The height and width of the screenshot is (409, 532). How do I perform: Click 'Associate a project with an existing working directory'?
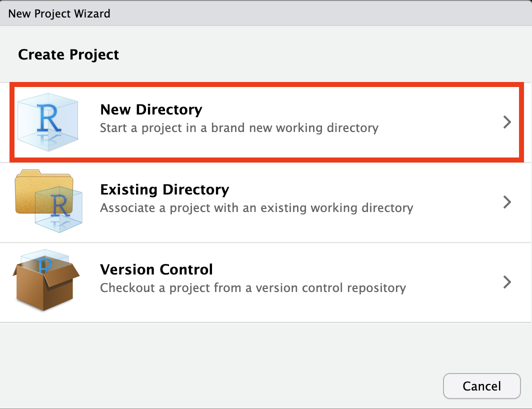[x=256, y=207]
